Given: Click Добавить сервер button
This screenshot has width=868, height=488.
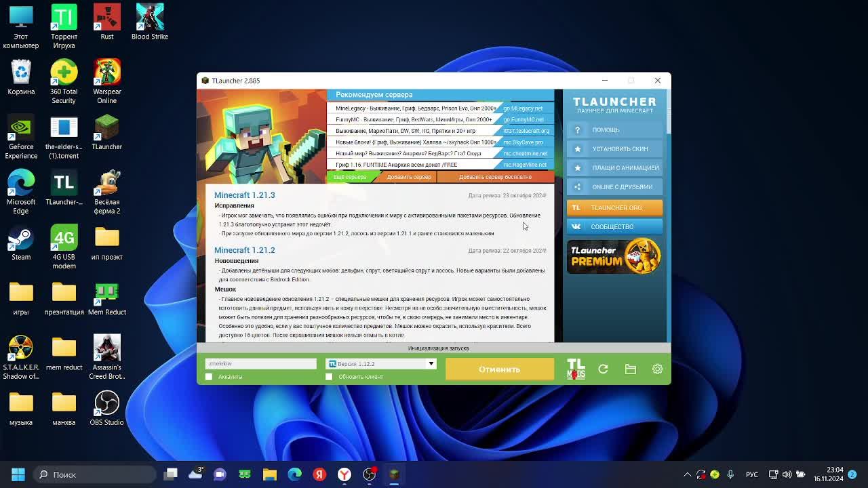Looking at the screenshot, I should coord(409,177).
